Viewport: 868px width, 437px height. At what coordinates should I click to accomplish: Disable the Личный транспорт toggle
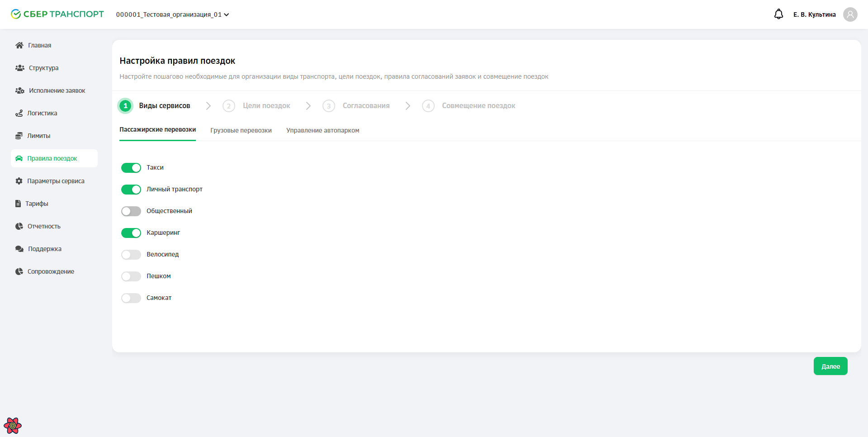coord(131,190)
